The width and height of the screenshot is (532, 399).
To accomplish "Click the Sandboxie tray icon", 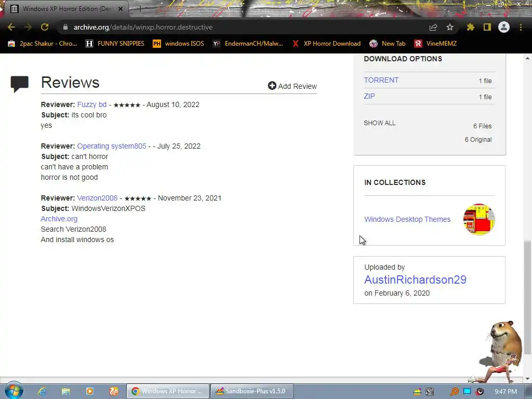I will (417, 392).
